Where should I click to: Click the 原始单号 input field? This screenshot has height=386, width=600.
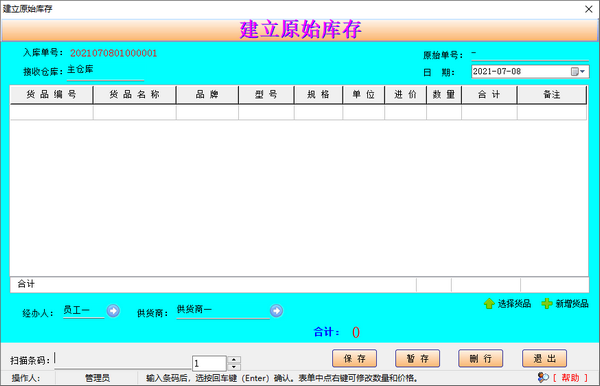pos(530,54)
